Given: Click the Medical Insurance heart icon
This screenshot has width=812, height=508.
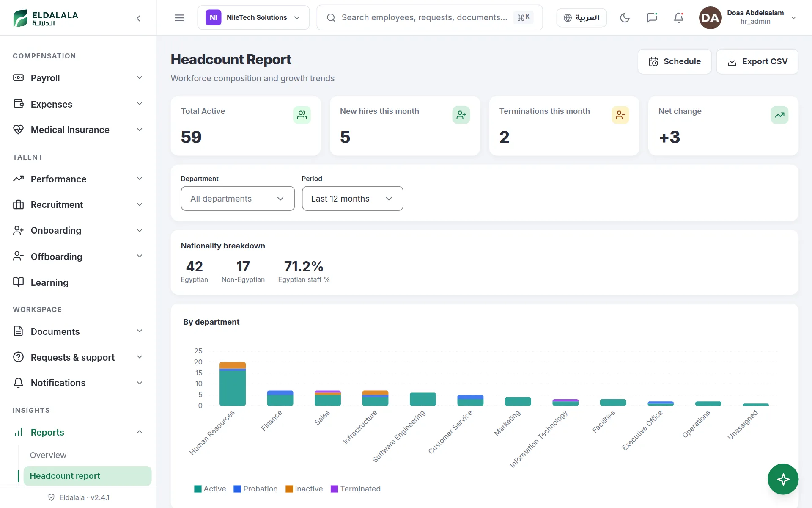Looking at the screenshot, I should (18, 130).
